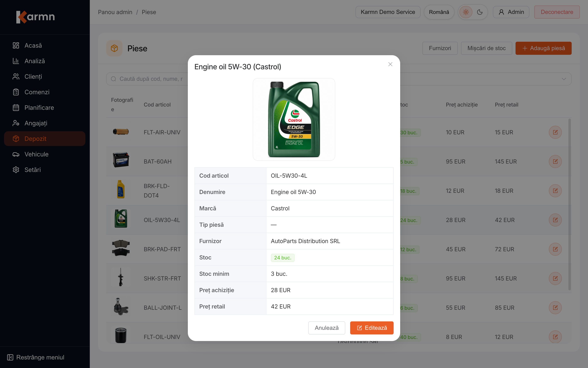
Task: Click the Karmn logo
Action: tap(36, 17)
